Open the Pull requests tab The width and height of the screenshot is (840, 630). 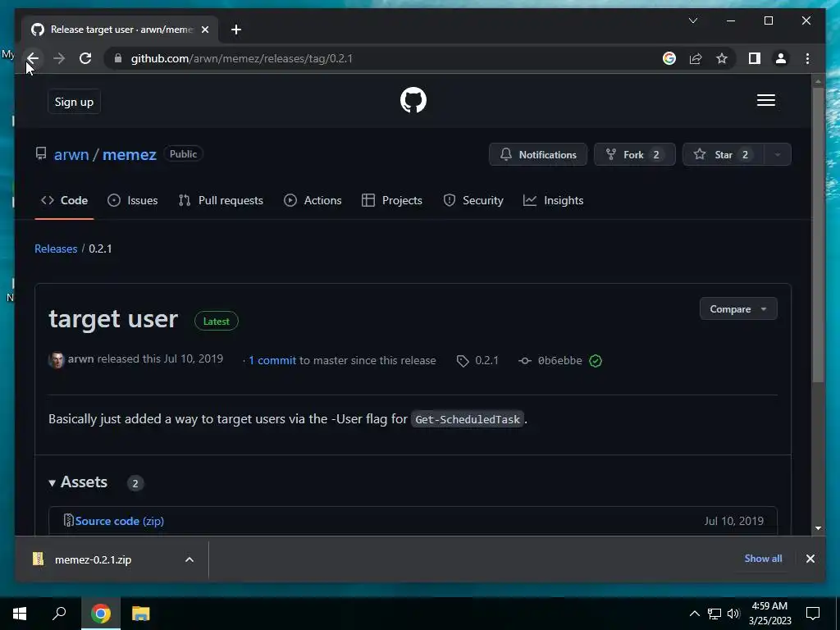pyautogui.click(x=221, y=200)
